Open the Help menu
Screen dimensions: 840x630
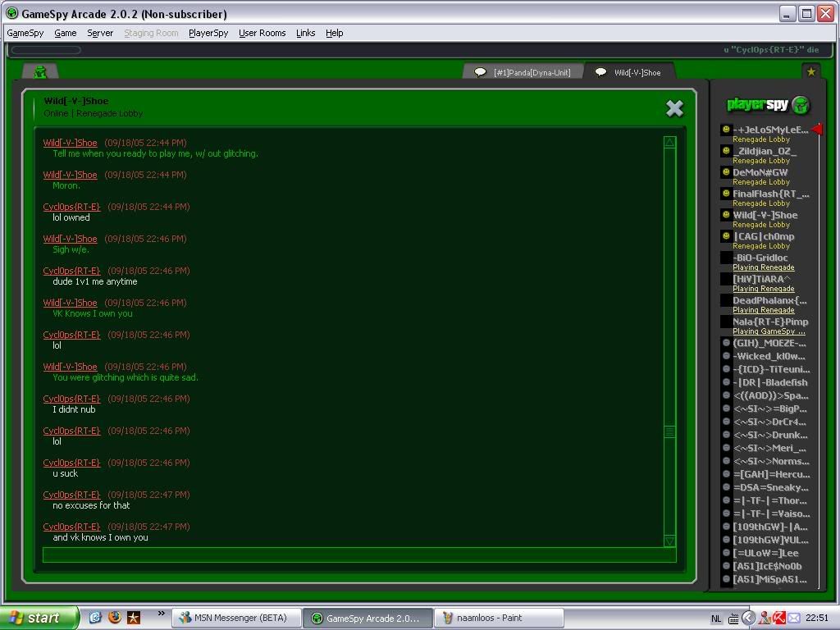[335, 33]
